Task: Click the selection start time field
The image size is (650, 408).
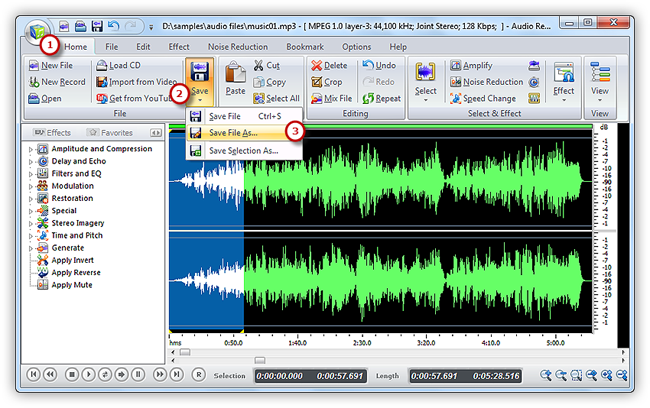Action: click(279, 376)
